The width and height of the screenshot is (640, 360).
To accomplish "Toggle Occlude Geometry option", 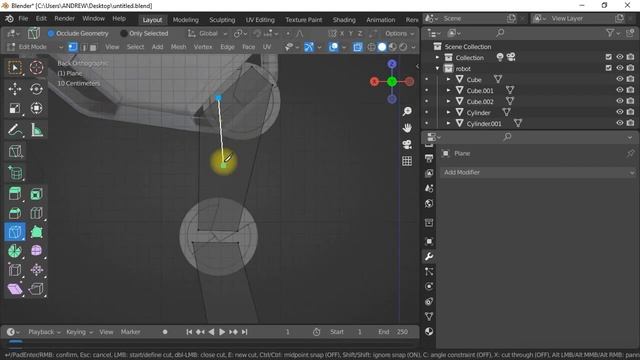I will click(x=78, y=33).
